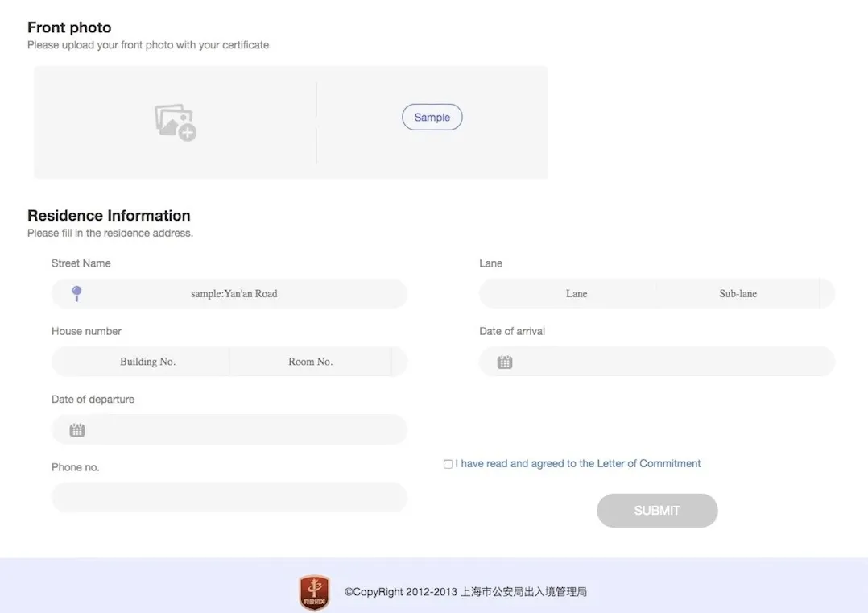Select the Room No. input field
This screenshot has width=868, height=613.
coord(310,362)
